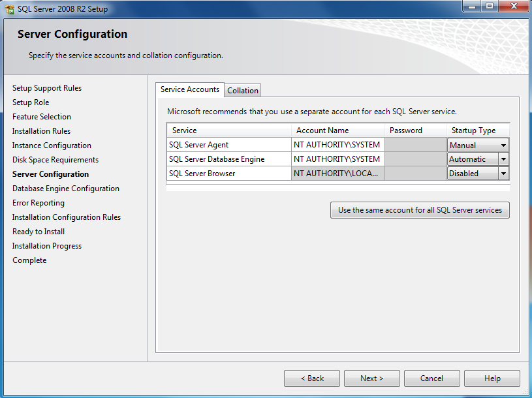Switch to the Collation tab
This screenshot has height=398, width=532.
click(x=243, y=91)
